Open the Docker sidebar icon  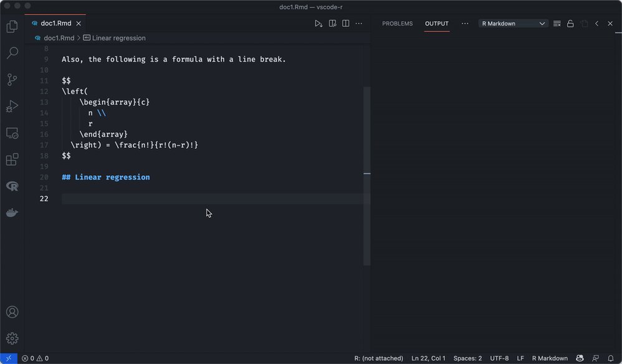pos(12,212)
